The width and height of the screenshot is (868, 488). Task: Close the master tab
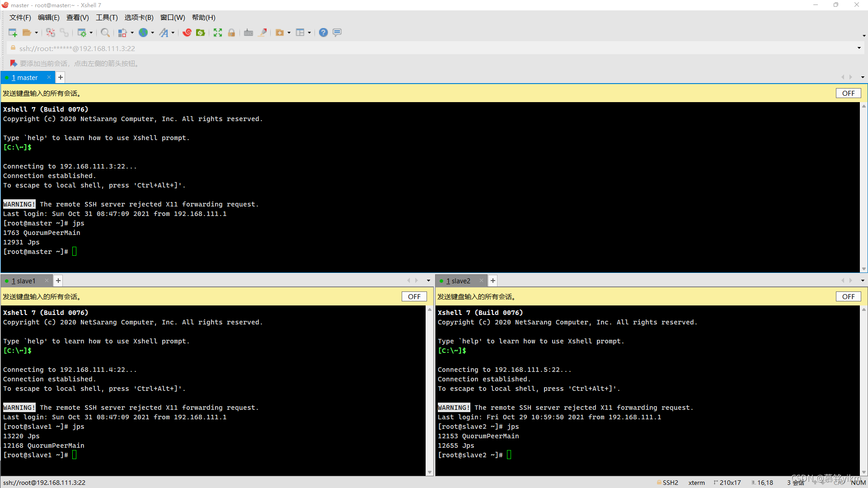pos(49,78)
